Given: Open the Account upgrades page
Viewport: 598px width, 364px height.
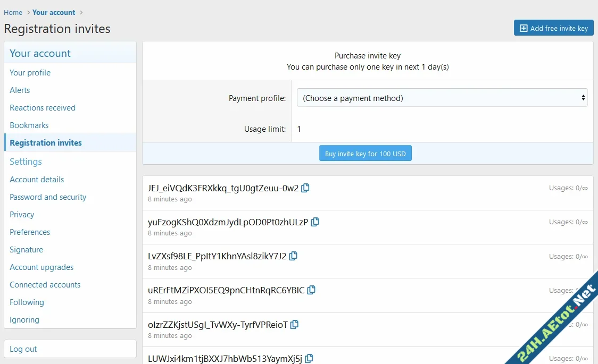Looking at the screenshot, I should click(41, 267).
